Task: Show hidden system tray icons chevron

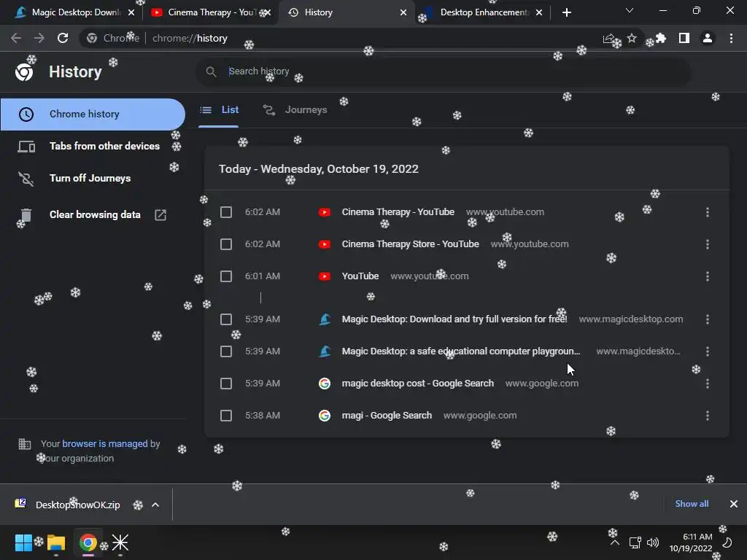Action: pos(614,542)
